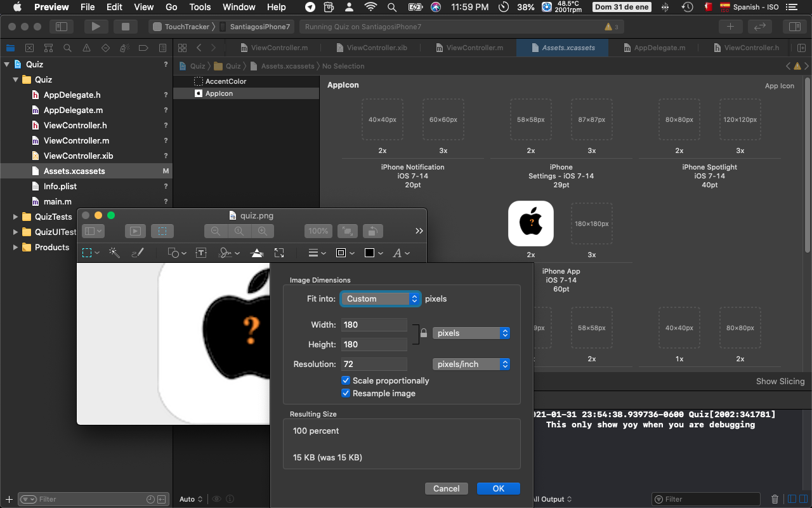This screenshot has height=508, width=812.
Task: Collapse the Quiz project root disclosure triangle
Action: [x=7, y=64]
